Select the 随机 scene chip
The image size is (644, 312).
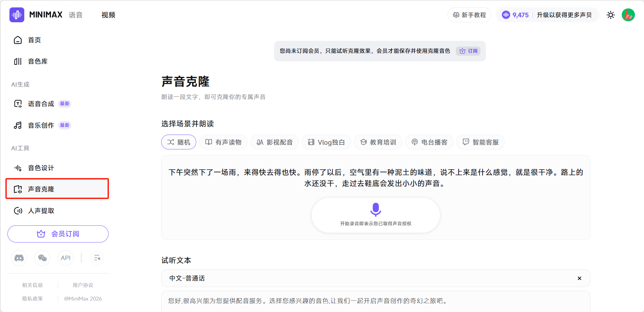[x=179, y=142]
